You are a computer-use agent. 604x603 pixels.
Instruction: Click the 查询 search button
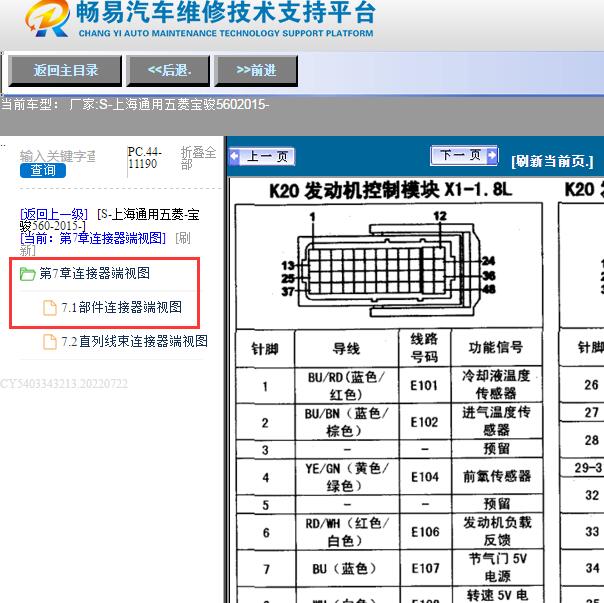click(x=43, y=170)
